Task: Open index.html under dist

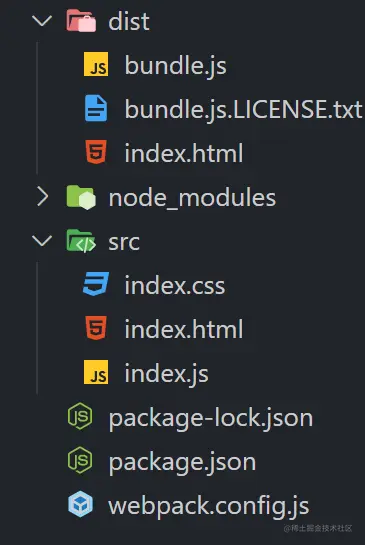Action: (184, 153)
